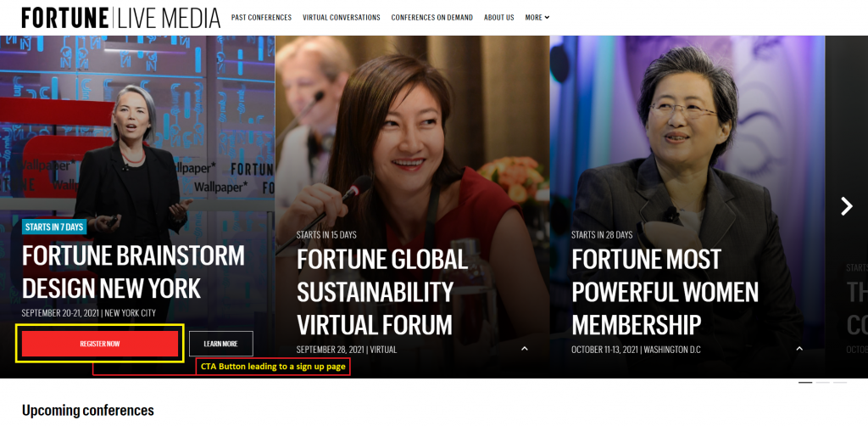Click the Fortune Live Media logo
The height and width of the screenshot is (426, 868).
120,18
